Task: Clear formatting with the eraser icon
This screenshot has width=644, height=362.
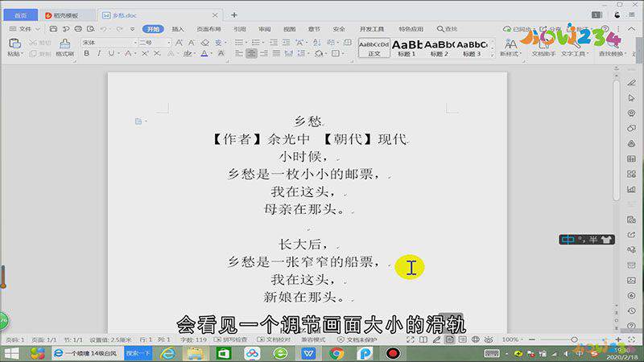Action: (205, 43)
